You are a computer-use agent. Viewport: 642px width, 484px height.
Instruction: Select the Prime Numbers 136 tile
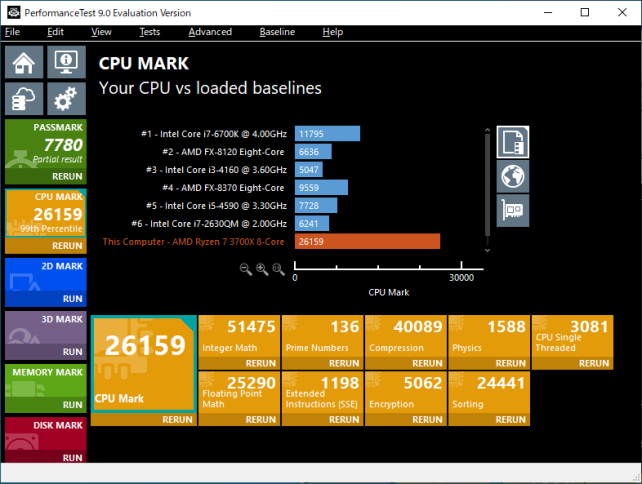click(x=323, y=336)
